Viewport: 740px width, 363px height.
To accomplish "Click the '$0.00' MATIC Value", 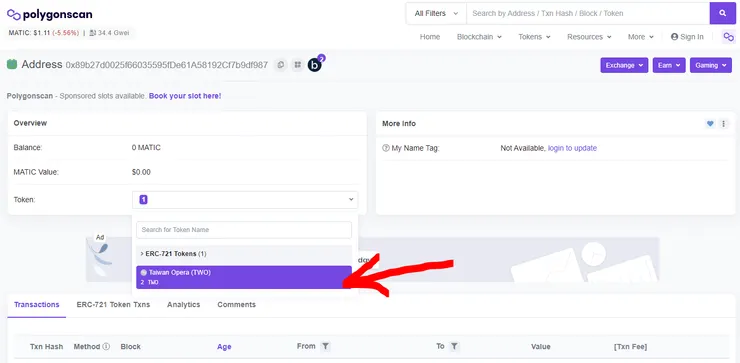I will pos(141,172).
